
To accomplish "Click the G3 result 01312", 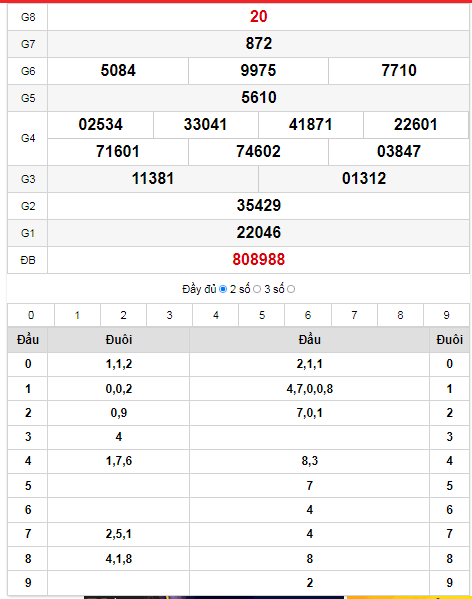I will pyautogui.click(x=364, y=178).
